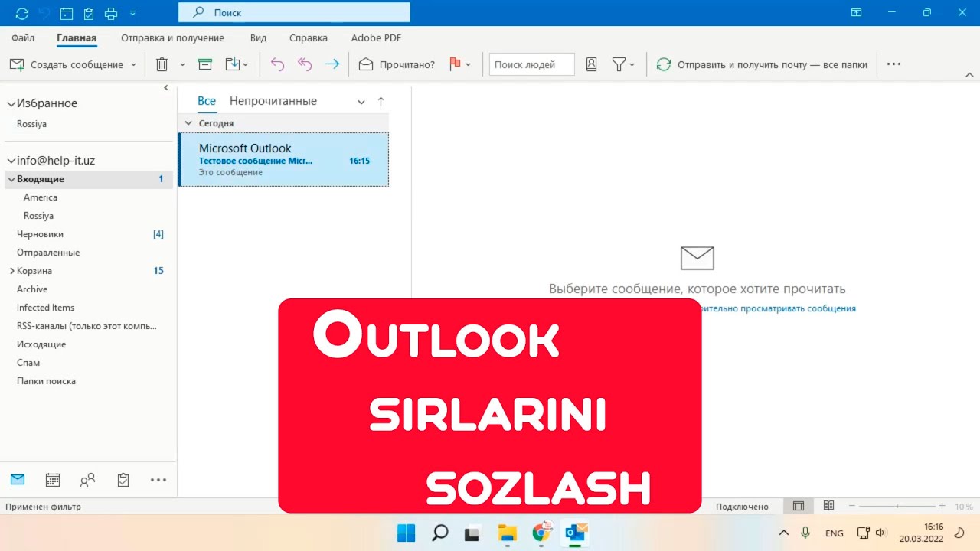980x551 pixels.
Task: Switch to Mail view icon in navigation bar
Action: (x=18, y=480)
